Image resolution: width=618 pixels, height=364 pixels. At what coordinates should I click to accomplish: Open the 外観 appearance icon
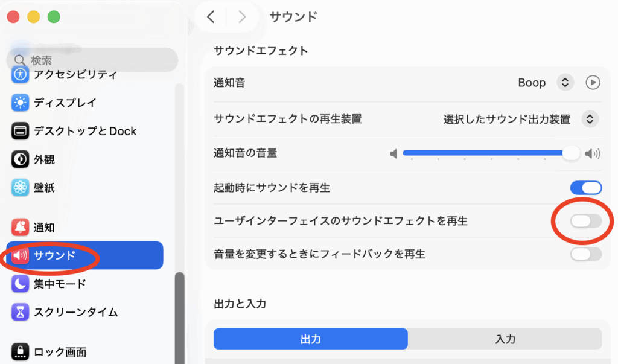click(x=21, y=159)
